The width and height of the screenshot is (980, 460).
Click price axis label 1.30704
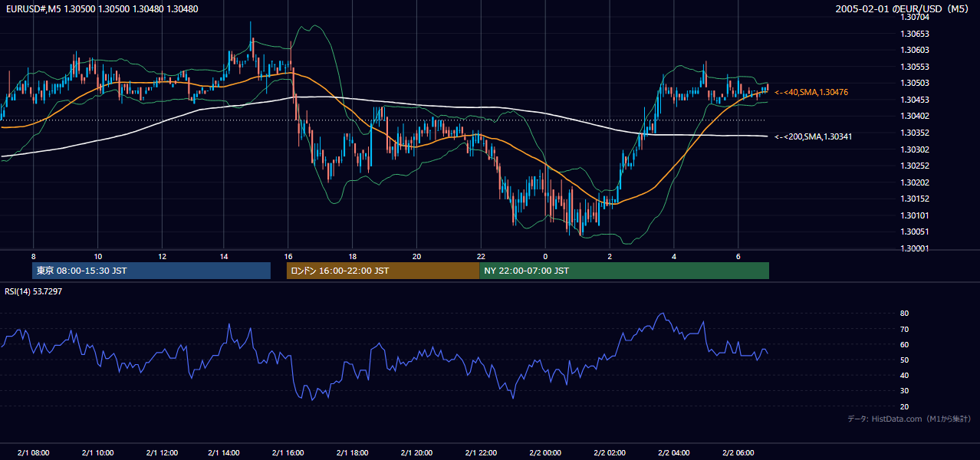tap(915, 17)
